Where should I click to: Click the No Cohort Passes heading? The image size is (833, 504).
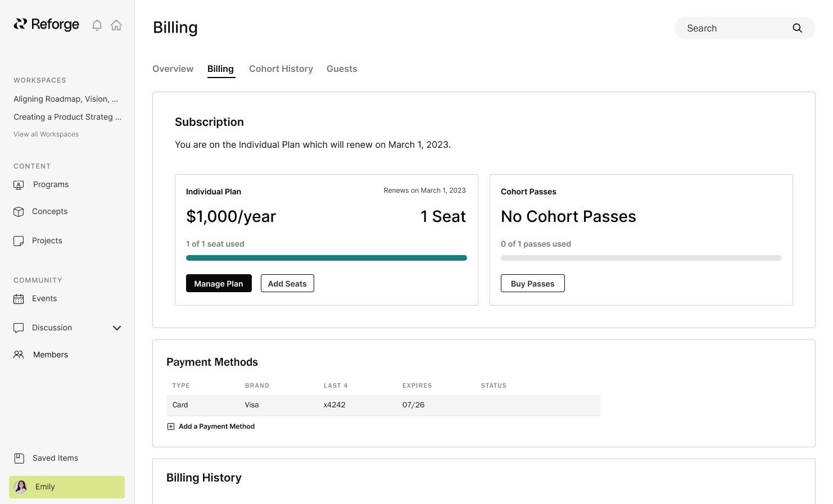(x=568, y=217)
